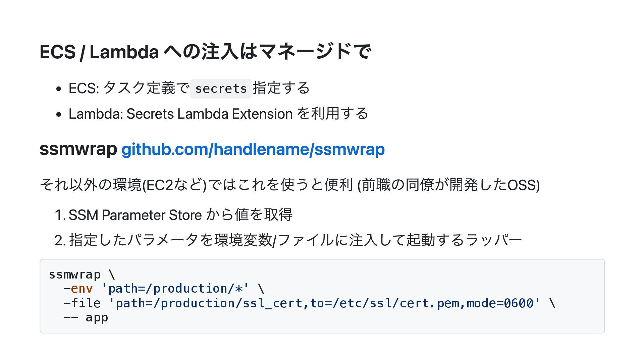Click the paragraph mentioning EC2 environments

(x=290, y=185)
